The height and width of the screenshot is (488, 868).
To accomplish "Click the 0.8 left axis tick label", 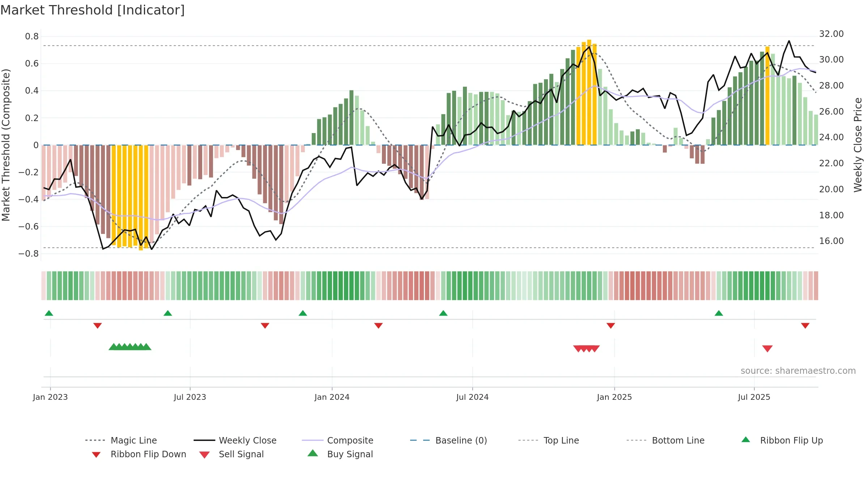I will pyautogui.click(x=32, y=37).
